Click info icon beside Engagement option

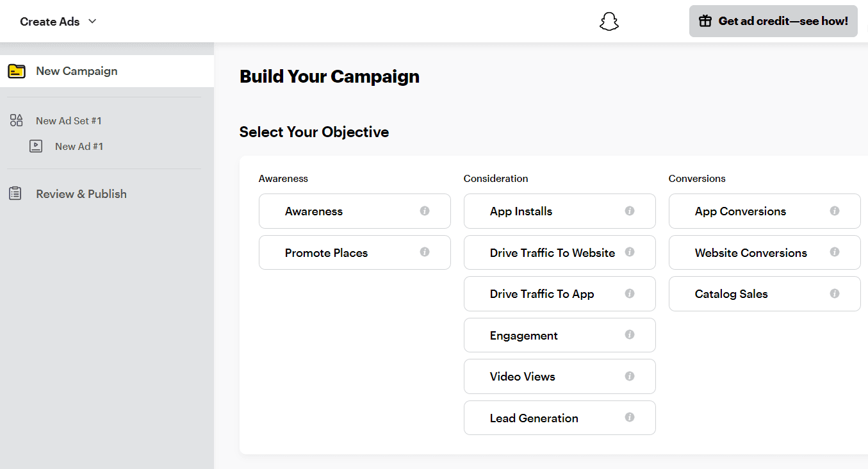point(630,335)
